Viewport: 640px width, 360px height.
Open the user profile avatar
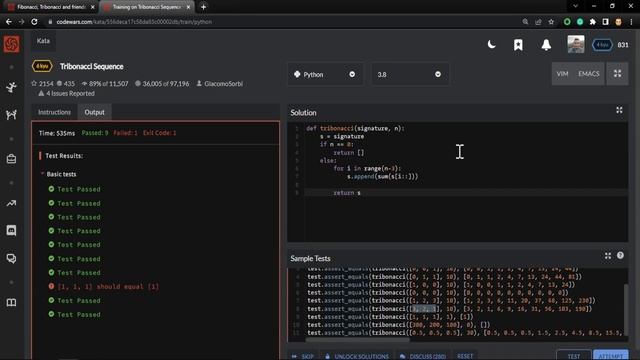pyautogui.click(x=576, y=44)
